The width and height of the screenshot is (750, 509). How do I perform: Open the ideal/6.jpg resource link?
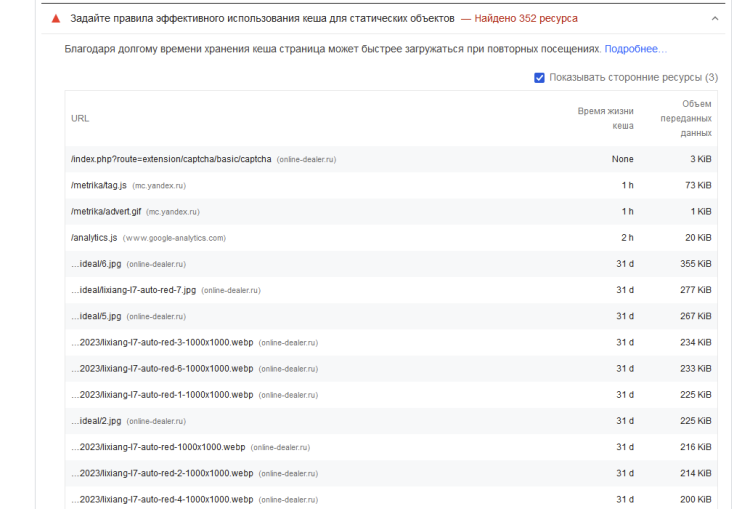click(96, 263)
